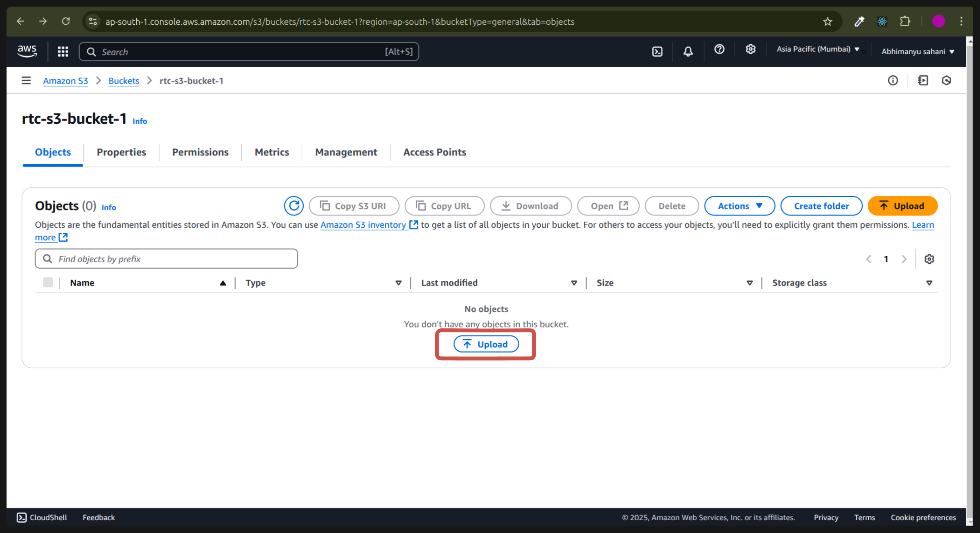This screenshot has height=533, width=980.
Task: Click browser back arrow
Action: click(x=20, y=21)
